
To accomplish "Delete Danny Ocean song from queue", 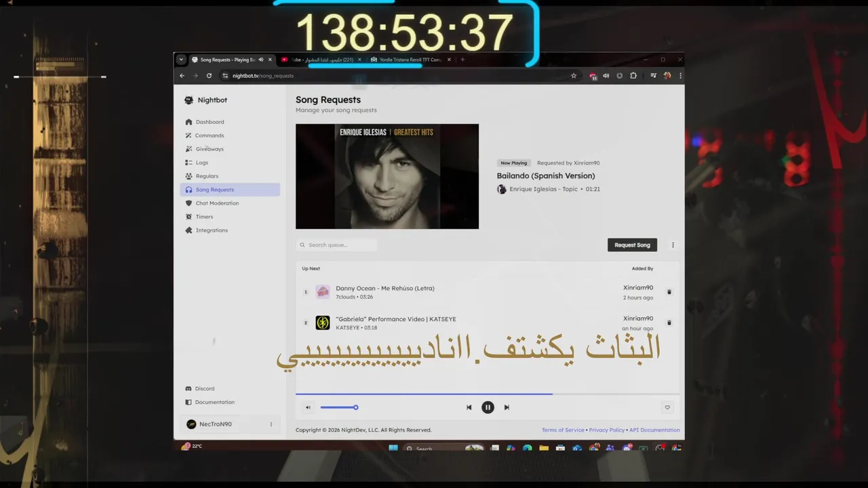I will (x=669, y=292).
